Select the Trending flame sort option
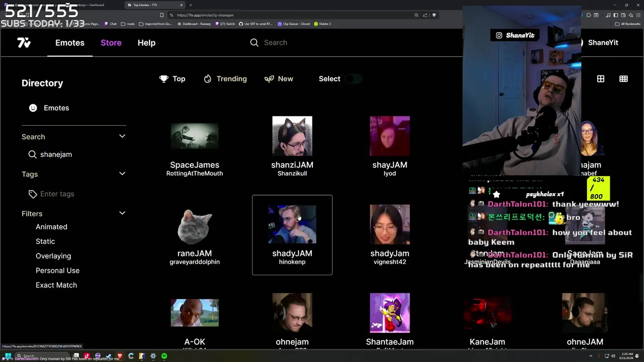This screenshot has height=362, width=644. point(225,79)
